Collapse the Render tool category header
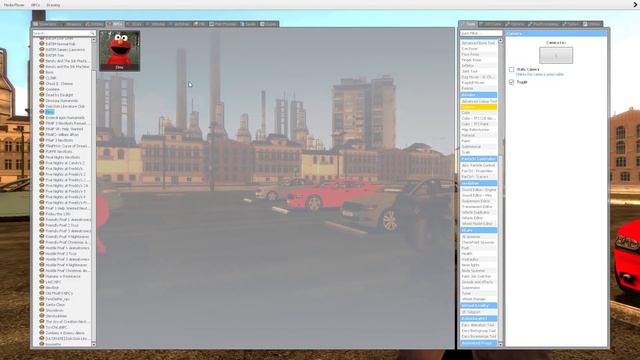This screenshot has height=360, width=640. (479, 95)
